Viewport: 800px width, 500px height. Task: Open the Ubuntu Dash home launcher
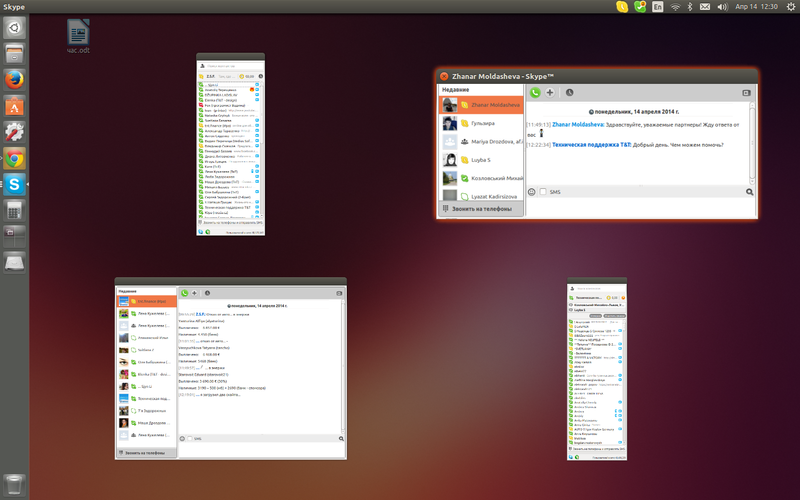click(14, 28)
